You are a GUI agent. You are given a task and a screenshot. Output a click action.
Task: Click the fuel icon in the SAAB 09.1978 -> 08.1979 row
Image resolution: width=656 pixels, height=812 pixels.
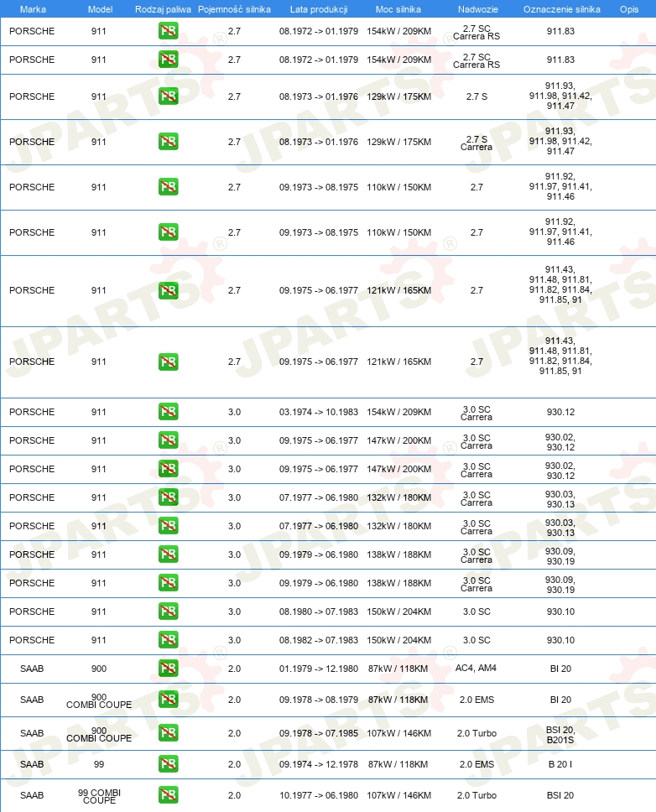click(169, 699)
